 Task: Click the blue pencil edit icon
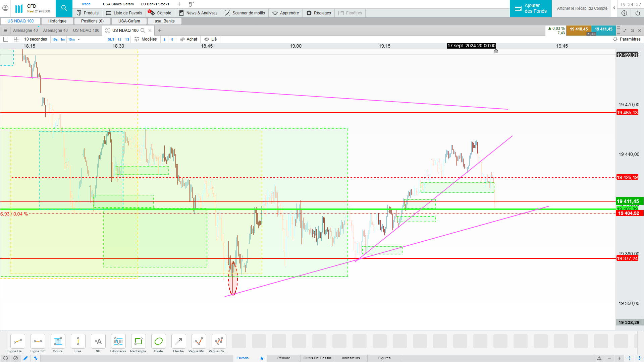(25, 358)
